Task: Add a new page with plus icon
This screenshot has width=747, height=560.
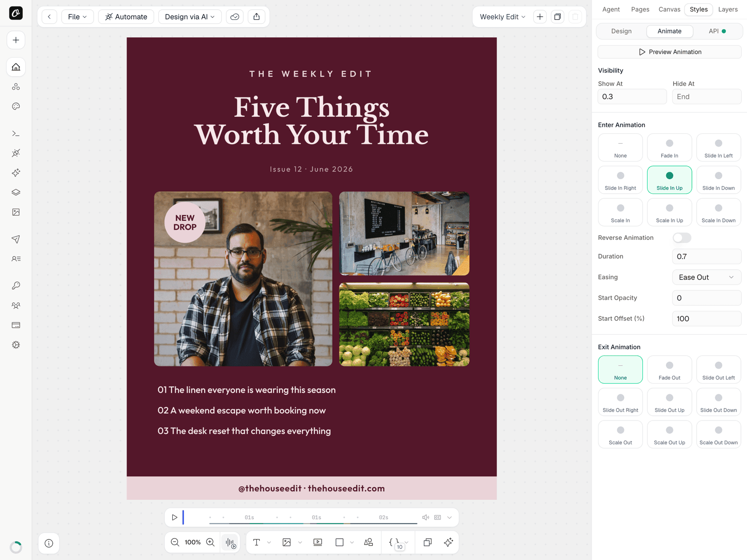Action: [540, 17]
